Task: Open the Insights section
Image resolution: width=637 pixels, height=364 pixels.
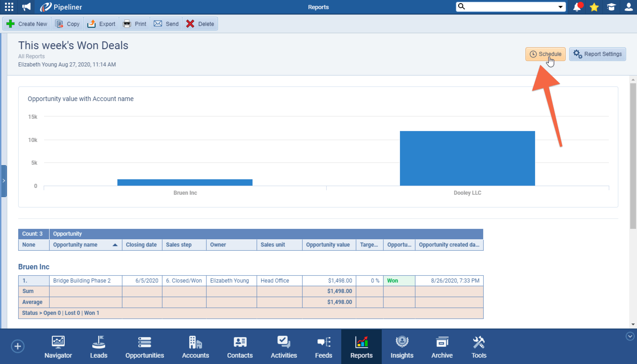Action: (402, 347)
